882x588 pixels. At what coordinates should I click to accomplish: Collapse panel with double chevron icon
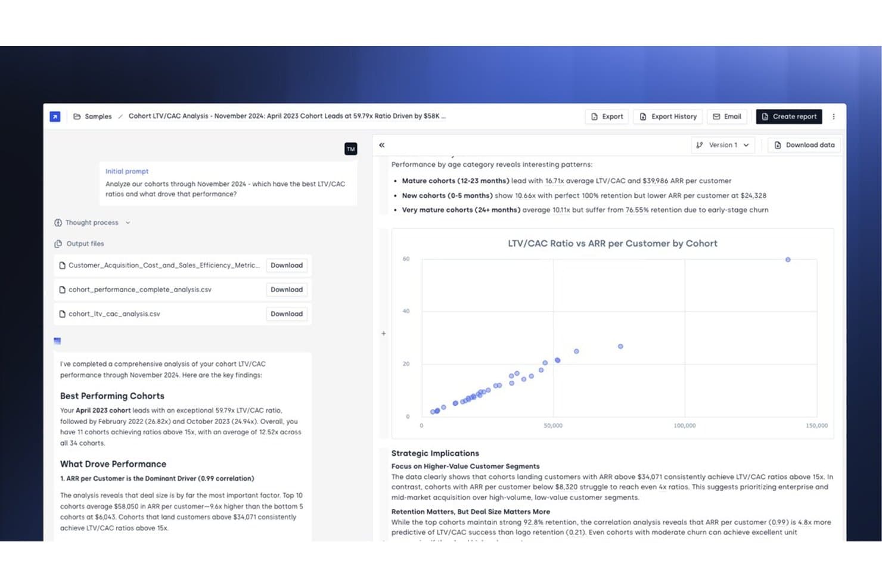tap(382, 145)
